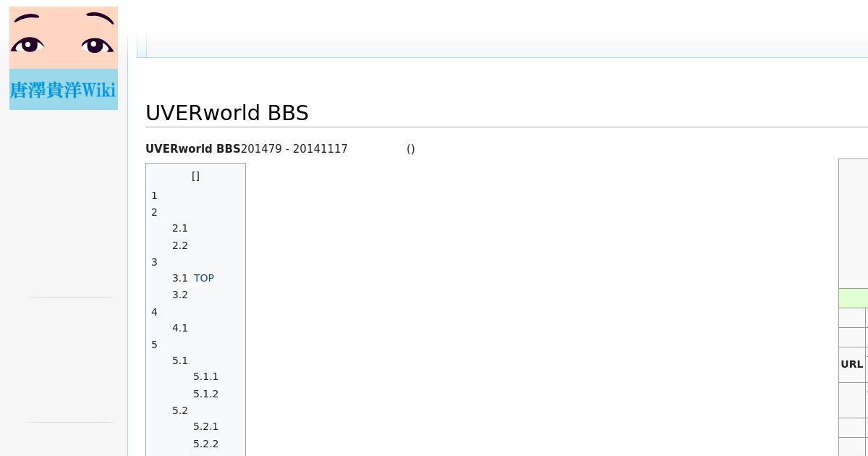Go to contents entry 3
The image size is (868, 456).
tap(154, 262)
